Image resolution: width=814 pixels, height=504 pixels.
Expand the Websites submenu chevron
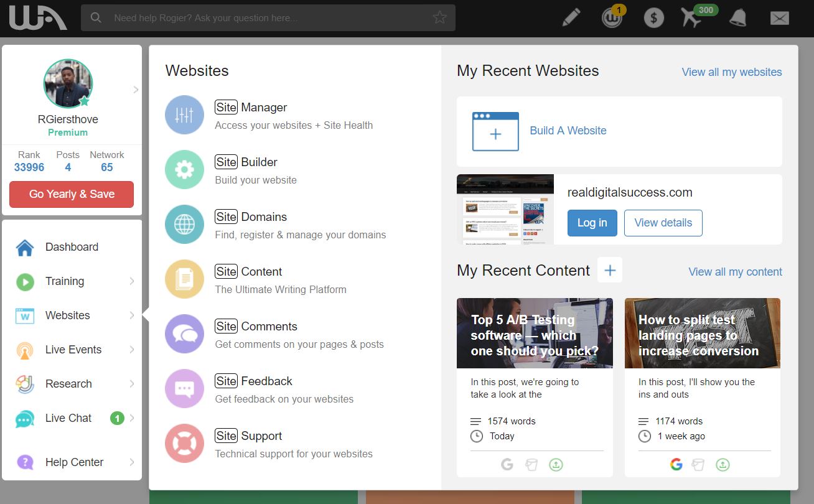(x=132, y=315)
